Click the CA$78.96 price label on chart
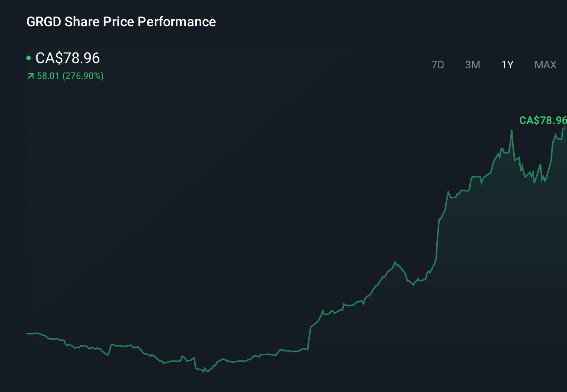The width and height of the screenshot is (567, 392). 542,121
